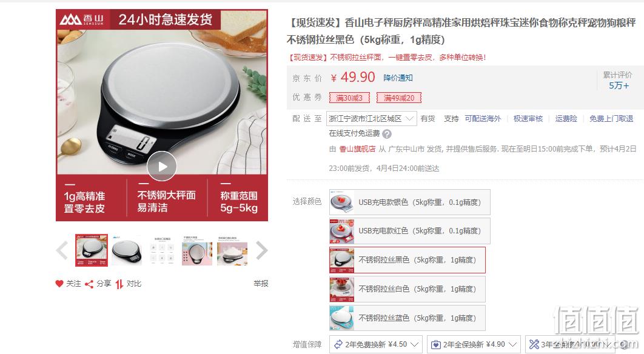This screenshot has width=644, height=354.
Task: Click the 降价通知 price alert link
Action: click(398, 78)
